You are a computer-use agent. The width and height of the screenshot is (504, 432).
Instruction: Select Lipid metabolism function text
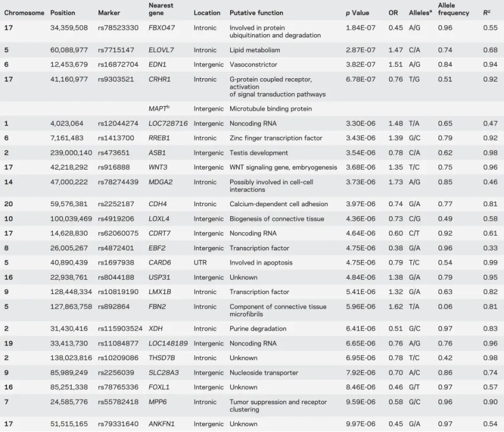click(x=254, y=50)
